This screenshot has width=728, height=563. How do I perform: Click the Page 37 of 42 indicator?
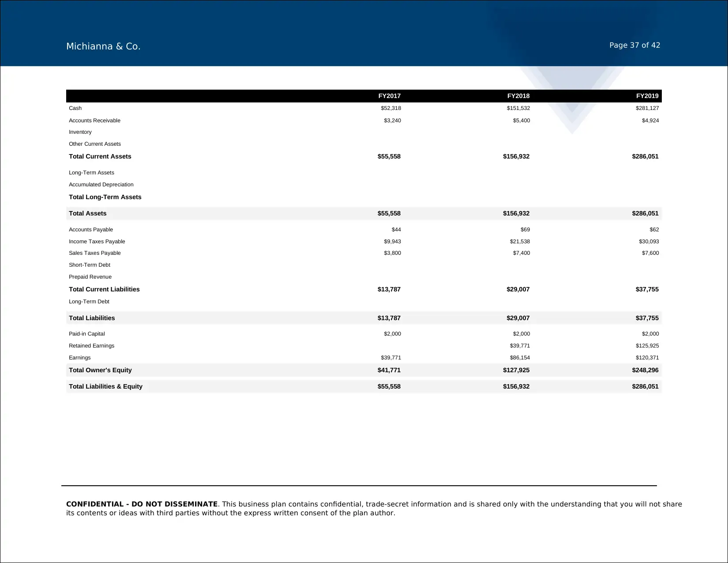(x=634, y=45)
